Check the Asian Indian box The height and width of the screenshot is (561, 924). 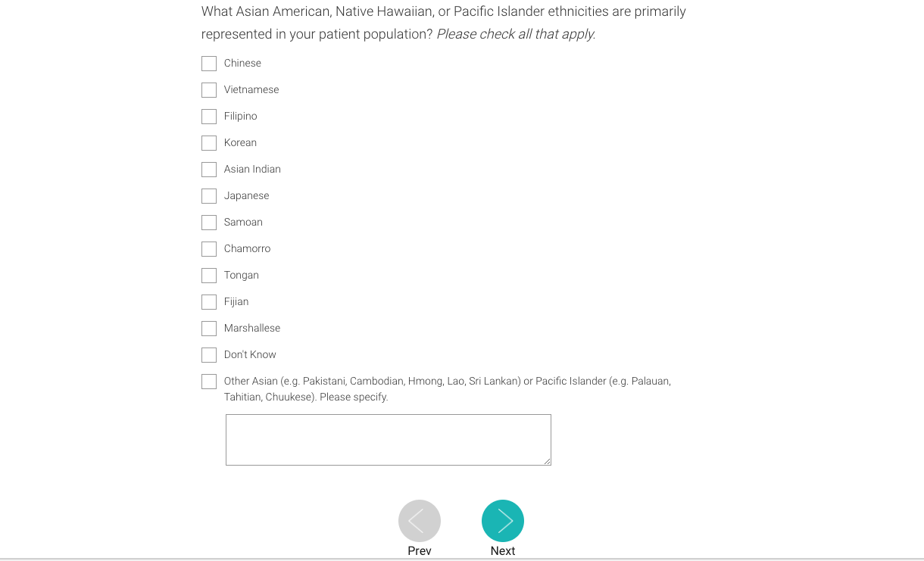(209, 170)
